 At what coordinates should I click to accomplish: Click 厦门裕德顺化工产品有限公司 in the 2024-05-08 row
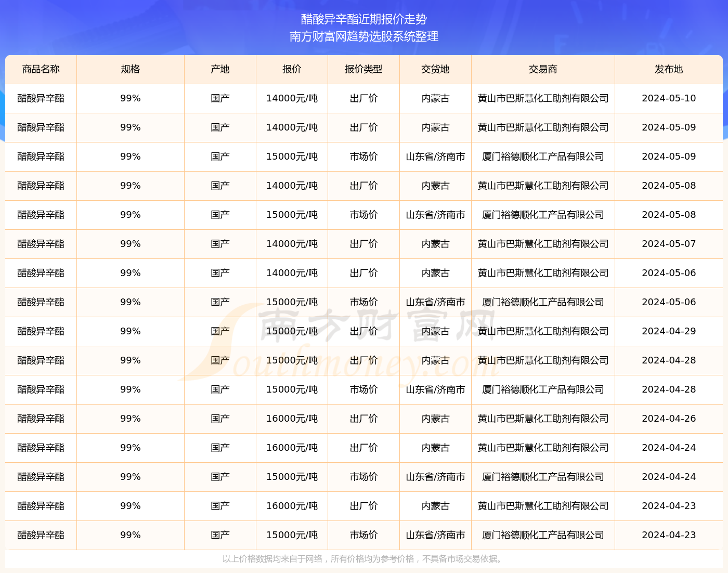click(543, 215)
